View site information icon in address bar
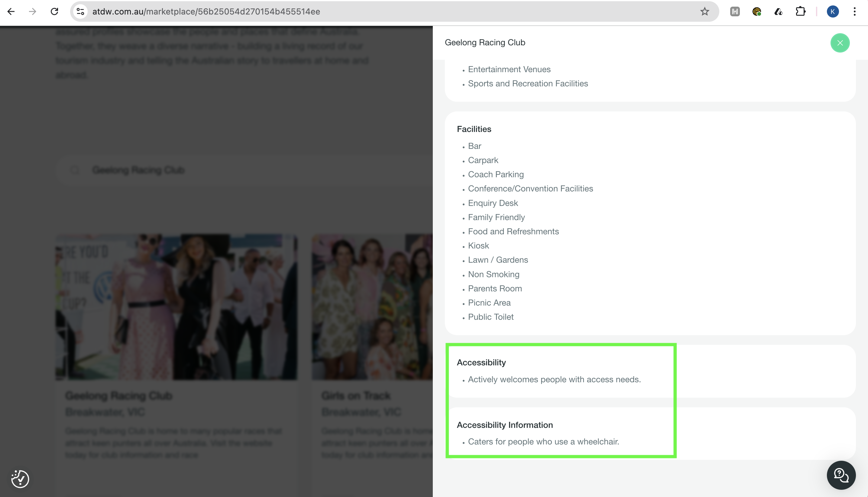The image size is (868, 497). tap(81, 11)
